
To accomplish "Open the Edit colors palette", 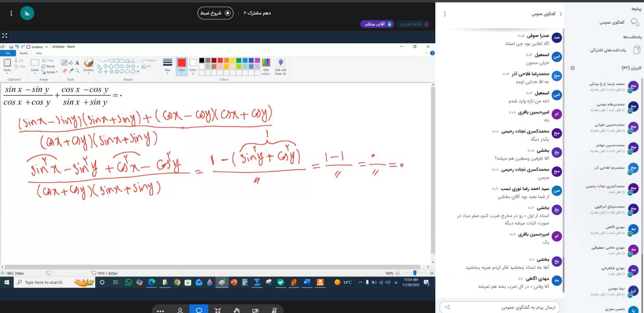I will 266,66.
